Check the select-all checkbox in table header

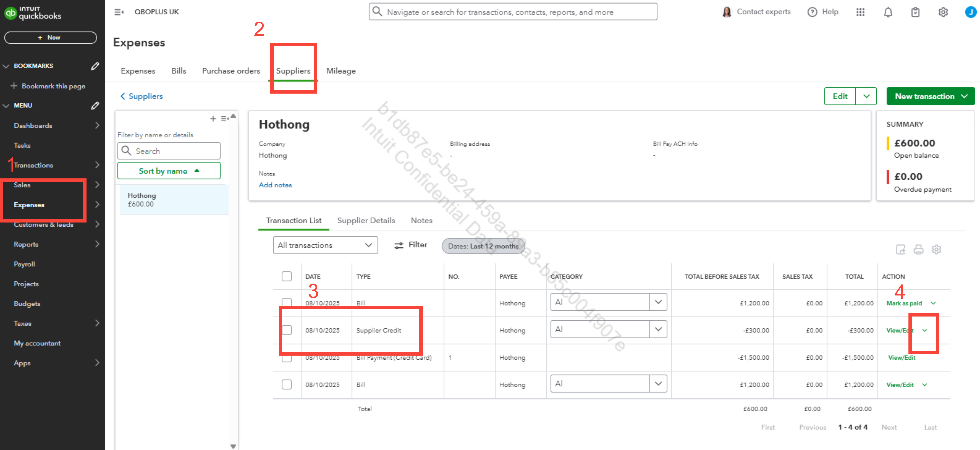(286, 276)
